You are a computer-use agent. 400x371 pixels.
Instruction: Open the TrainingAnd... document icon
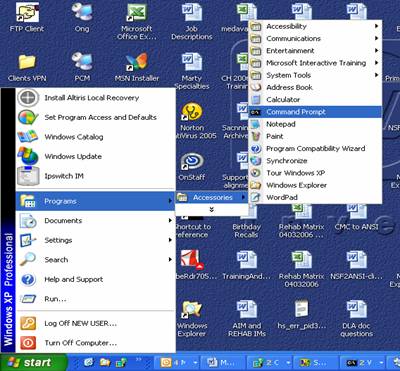coord(247,265)
